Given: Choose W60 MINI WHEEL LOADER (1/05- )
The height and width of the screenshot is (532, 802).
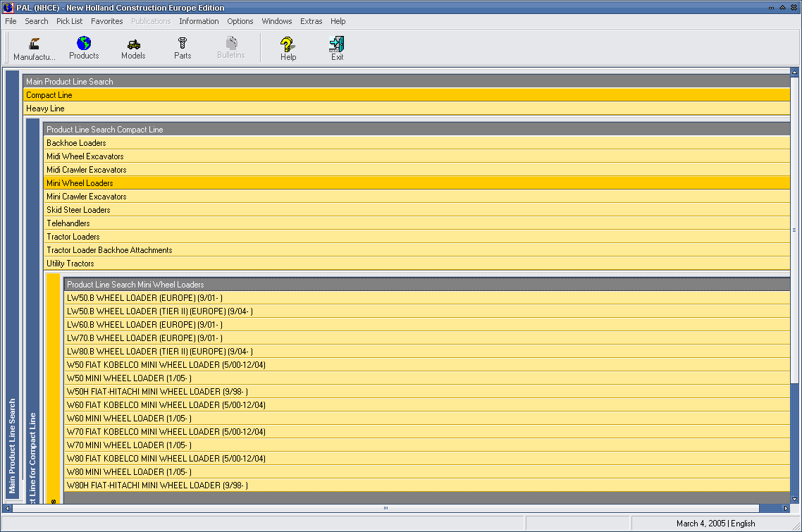Looking at the screenshot, I should coord(427,419).
